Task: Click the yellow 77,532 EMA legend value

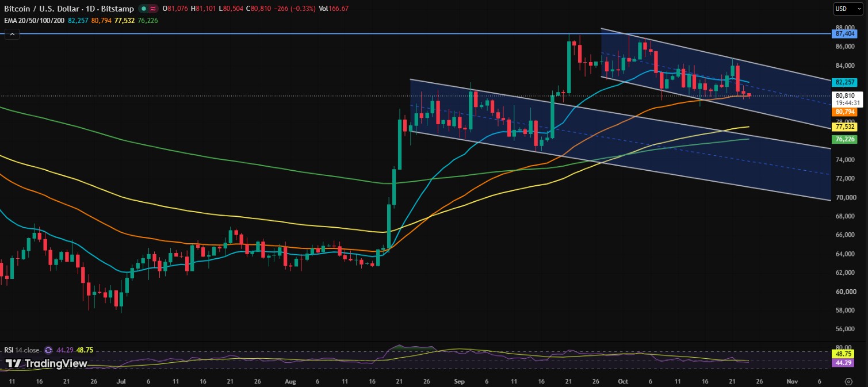Action: click(125, 20)
